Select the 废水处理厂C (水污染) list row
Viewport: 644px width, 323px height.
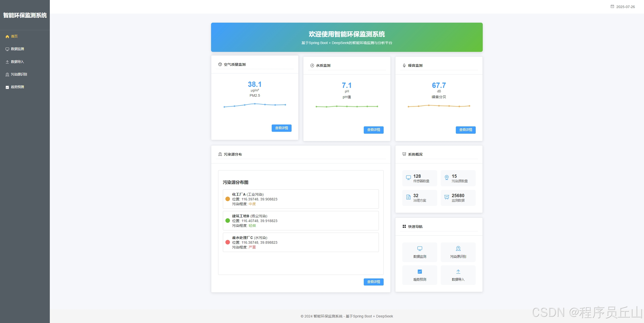(301, 242)
